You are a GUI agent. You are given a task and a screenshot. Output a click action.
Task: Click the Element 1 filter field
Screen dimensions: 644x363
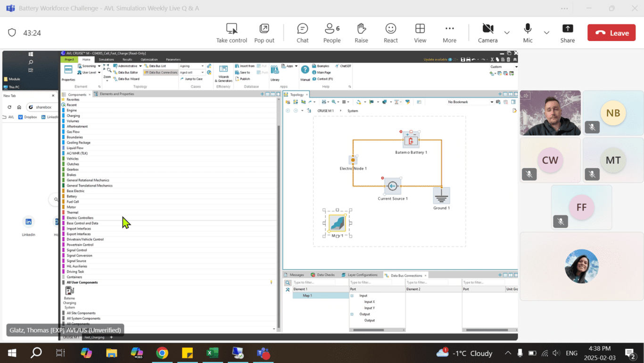coord(314,282)
